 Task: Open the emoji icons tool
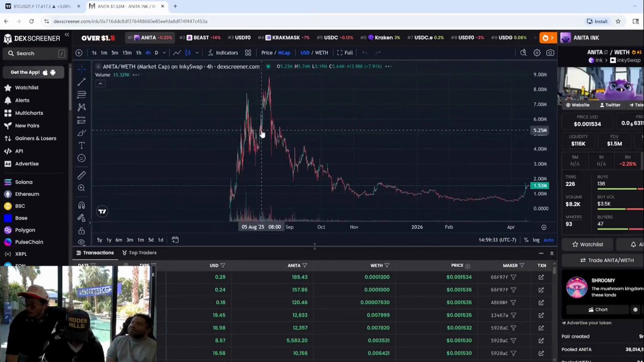(x=82, y=158)
